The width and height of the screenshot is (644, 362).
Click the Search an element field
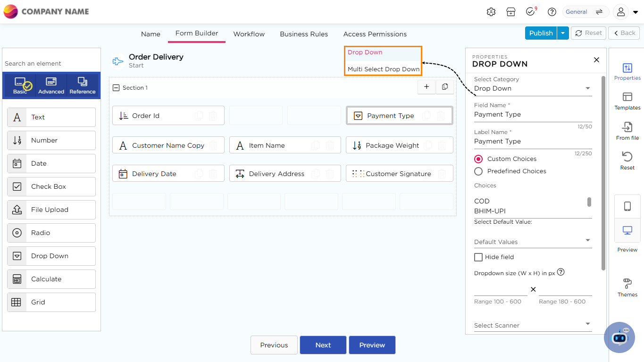(51, 63)
